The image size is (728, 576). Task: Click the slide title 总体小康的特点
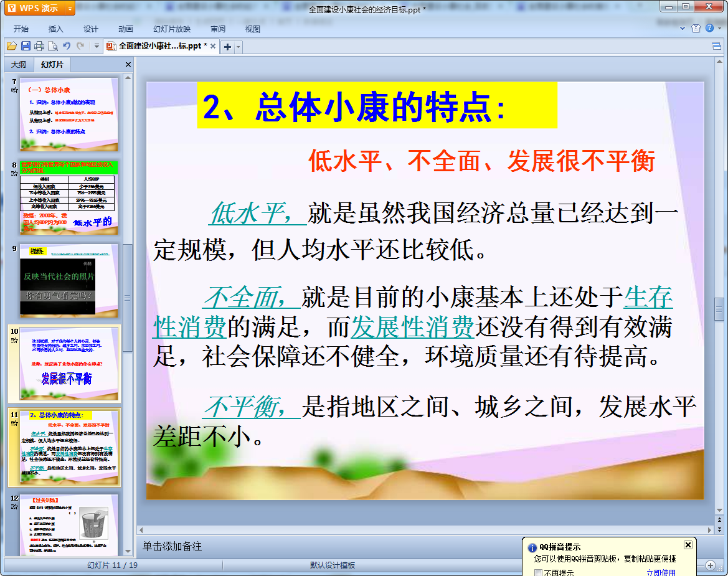[x=354, y=106]
